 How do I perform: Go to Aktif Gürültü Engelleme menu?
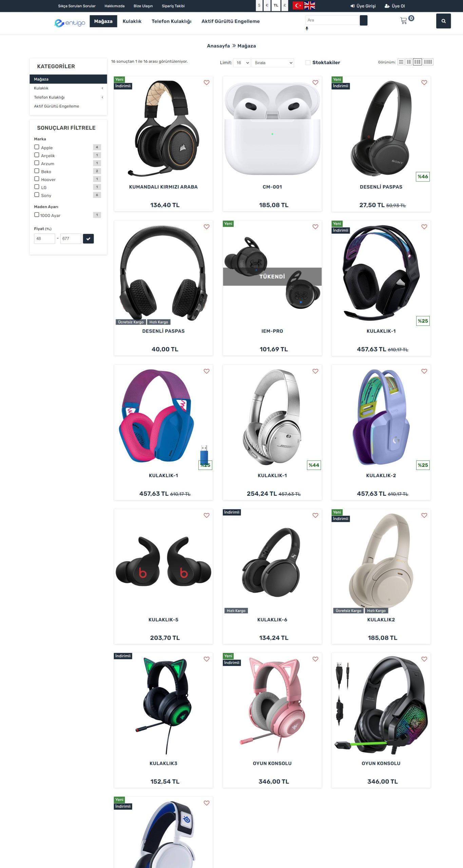coord(231,21)
